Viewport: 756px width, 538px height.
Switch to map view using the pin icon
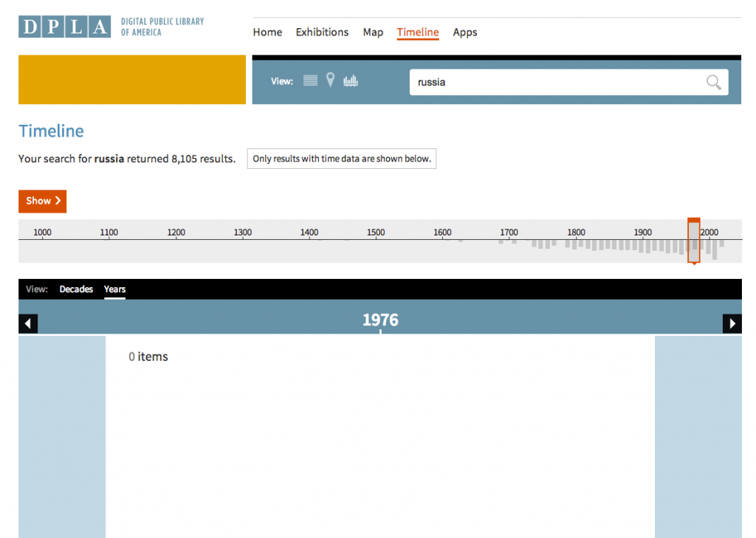click(x=330, y=80)
